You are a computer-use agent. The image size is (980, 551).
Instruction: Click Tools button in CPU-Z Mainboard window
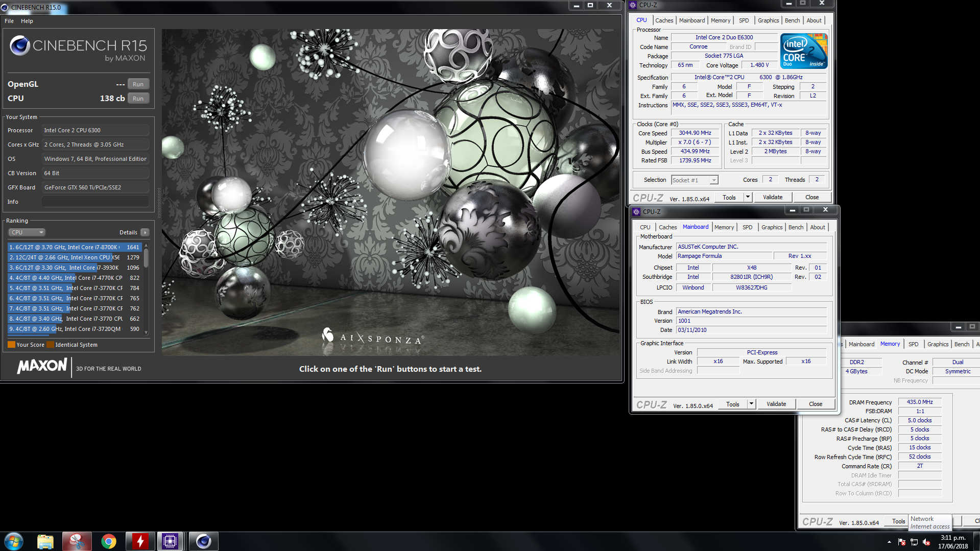click(x=733, y=404)
